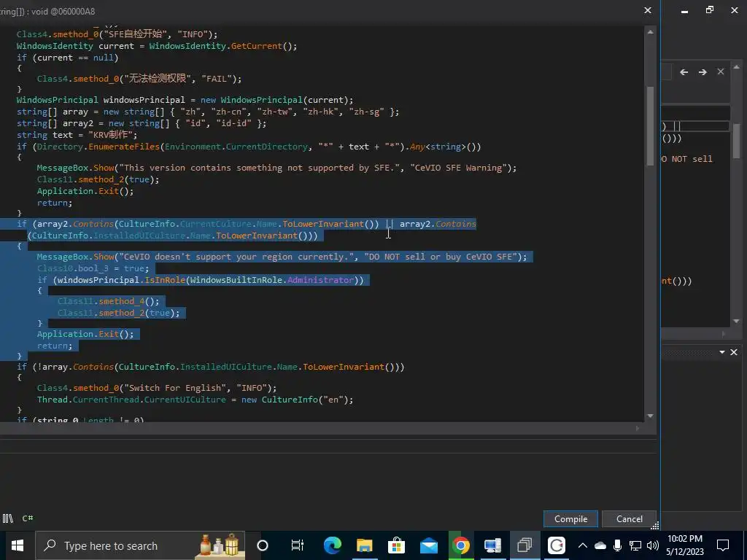Launch Microsoft Edge from the taskbar
This screenshot has height=560, width=747.
[x=332, y=545]
